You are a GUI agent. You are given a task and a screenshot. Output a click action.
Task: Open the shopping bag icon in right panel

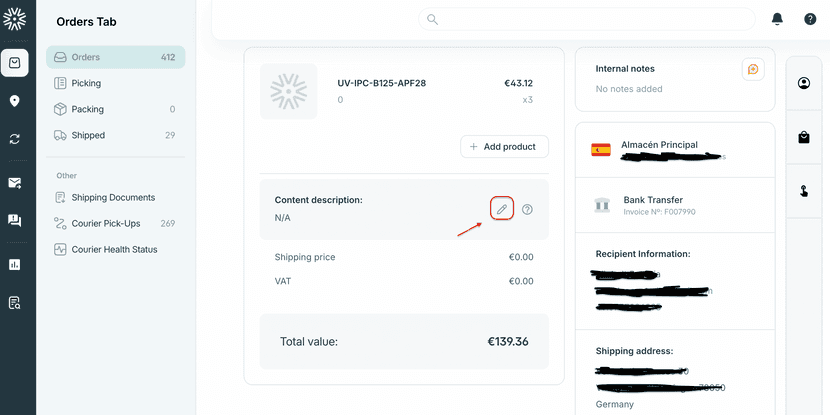(804, 137)
